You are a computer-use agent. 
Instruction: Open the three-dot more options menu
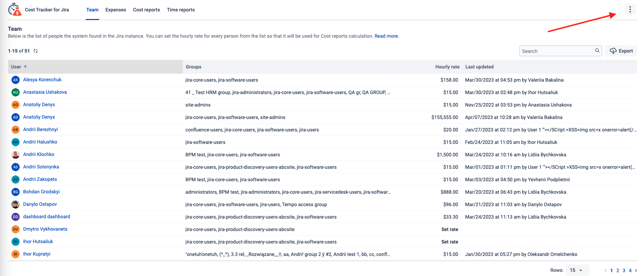(630, 9)
